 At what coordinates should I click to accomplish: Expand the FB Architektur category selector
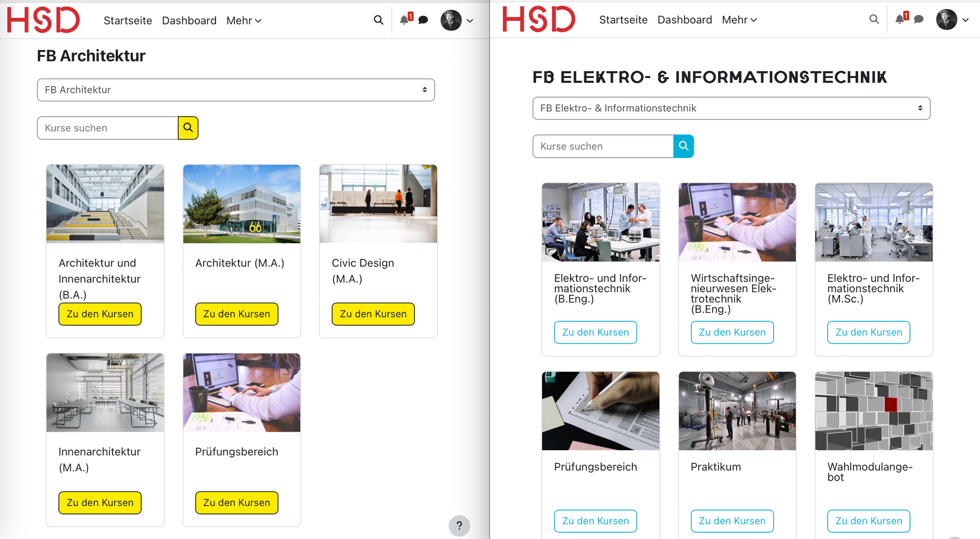coord(235,90)
